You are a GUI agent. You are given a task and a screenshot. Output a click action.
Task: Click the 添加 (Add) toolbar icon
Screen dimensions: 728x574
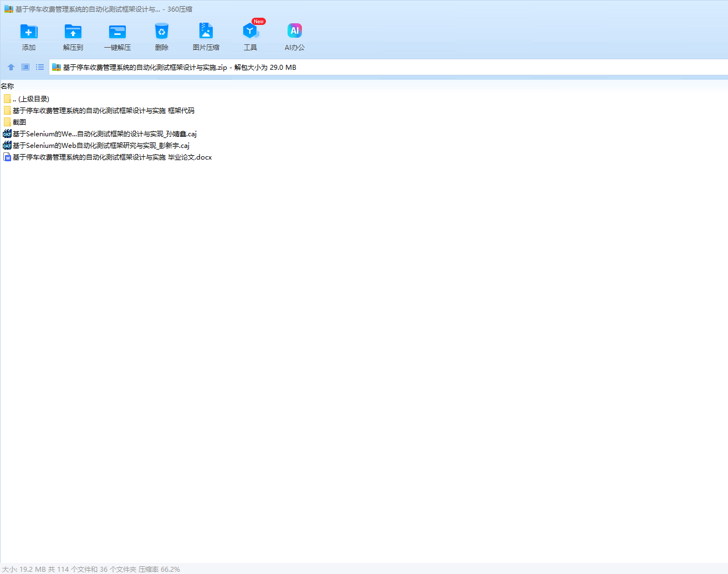[28, 32]
